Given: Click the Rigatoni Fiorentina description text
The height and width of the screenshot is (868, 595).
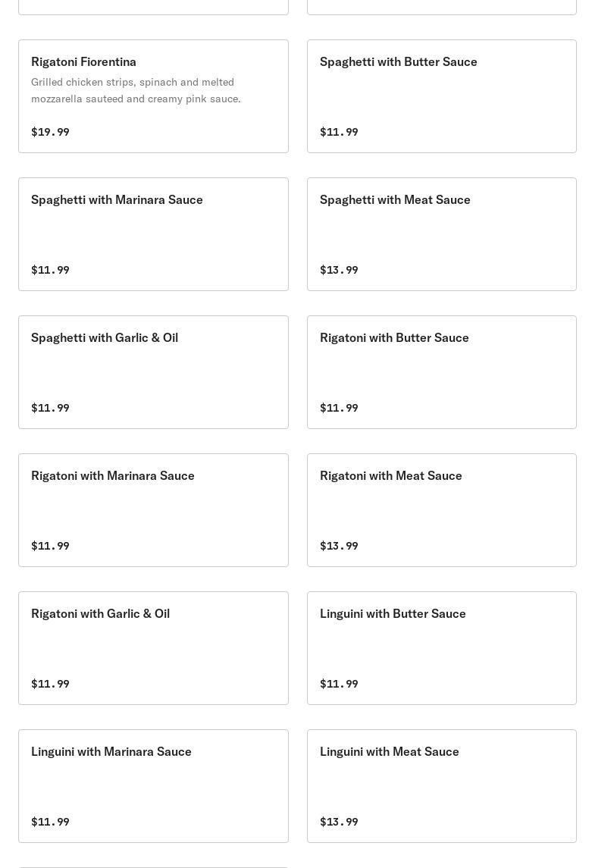Looking at the screenshot, I should point(136,90).
